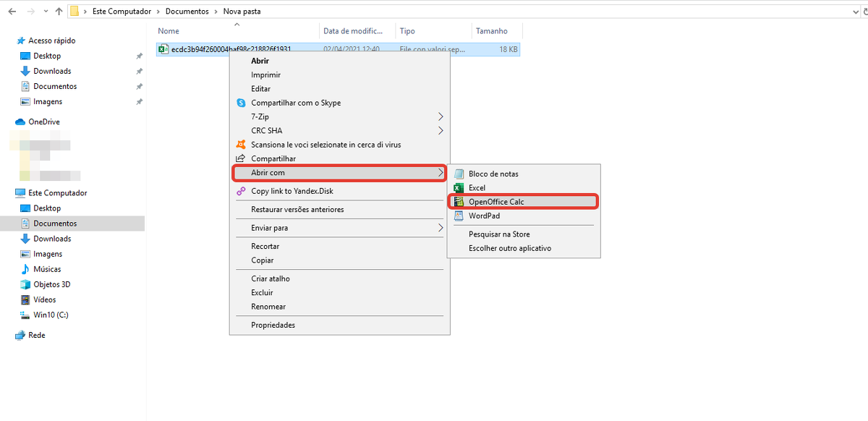The image size is (868, 421).
Task: Select Propriedades from context menu
Action: tap(273, 326)
